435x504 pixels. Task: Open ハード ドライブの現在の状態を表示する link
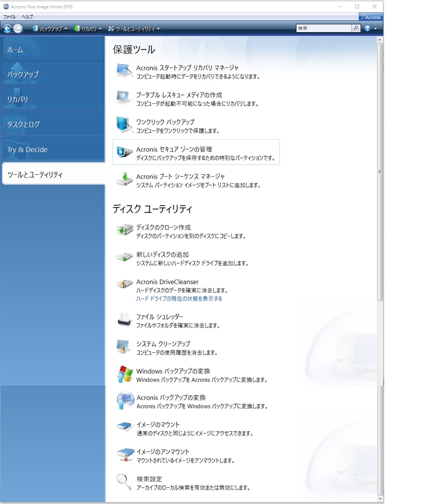179,299
